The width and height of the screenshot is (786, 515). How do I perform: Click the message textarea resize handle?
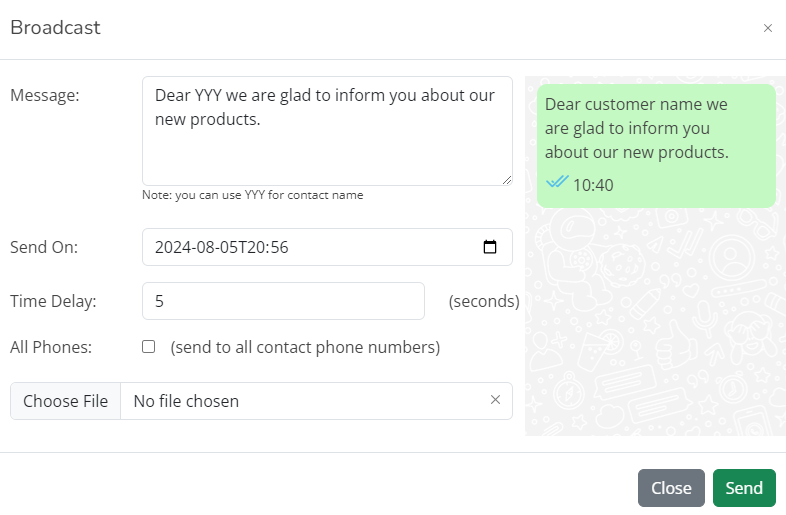[x=507, y=180]
